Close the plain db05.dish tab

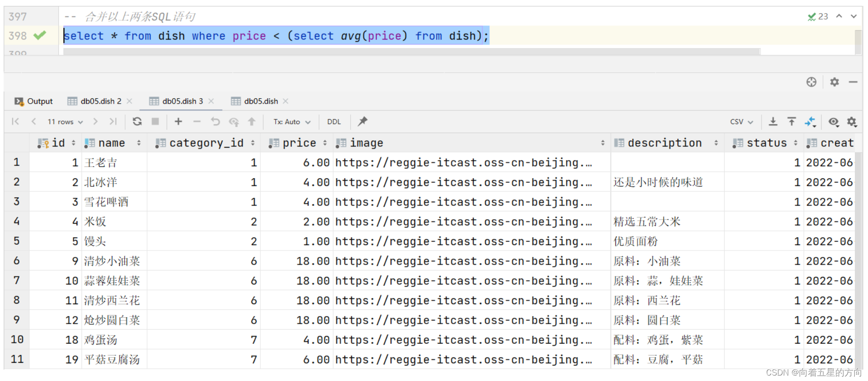click(286, 101)
